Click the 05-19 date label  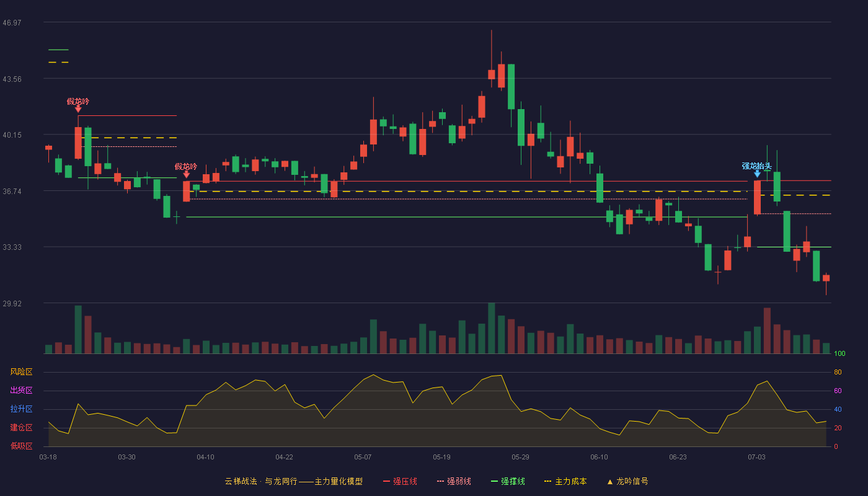pyautogui.click(x=441, y=457)
